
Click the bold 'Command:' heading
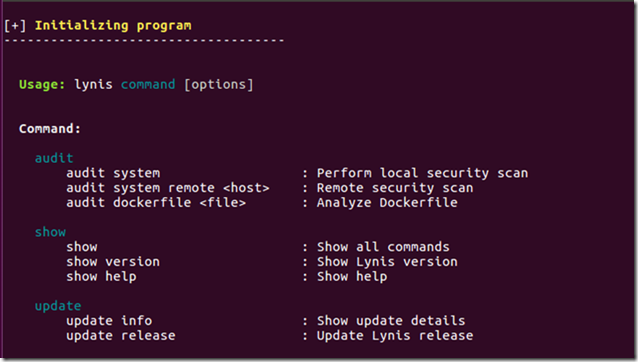50,129
